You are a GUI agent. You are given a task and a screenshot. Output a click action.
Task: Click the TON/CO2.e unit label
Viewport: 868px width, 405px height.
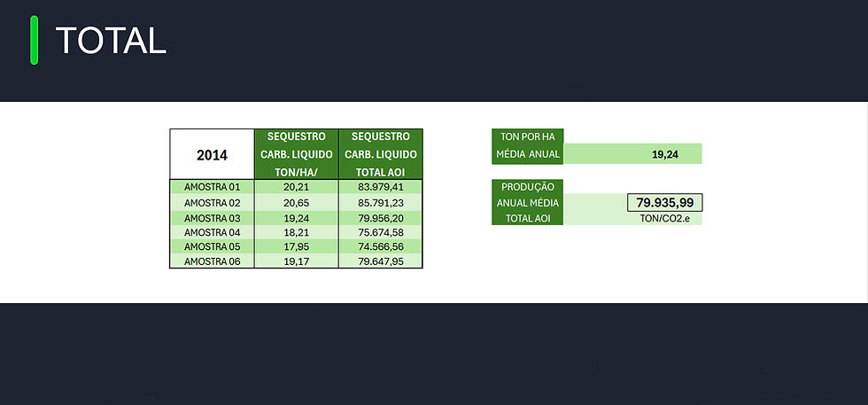coord(665,218)
